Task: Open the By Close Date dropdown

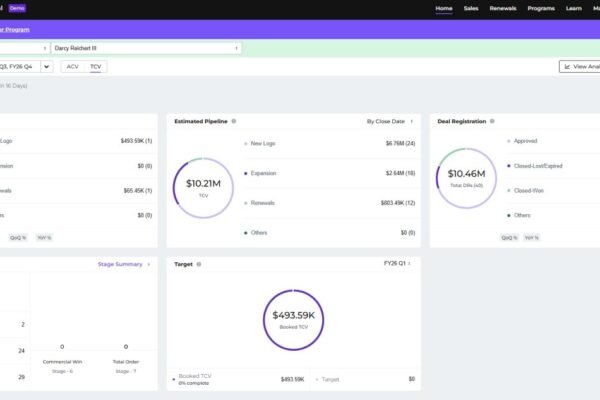Action: 390,121
